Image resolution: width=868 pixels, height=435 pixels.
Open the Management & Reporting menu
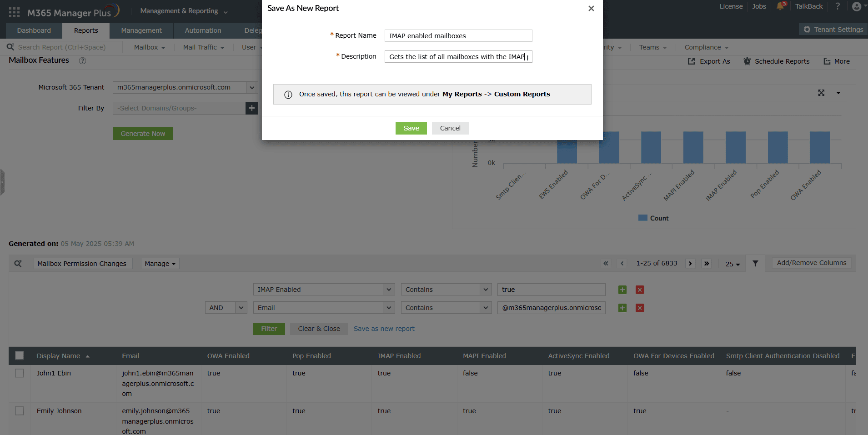coord(180,10)
